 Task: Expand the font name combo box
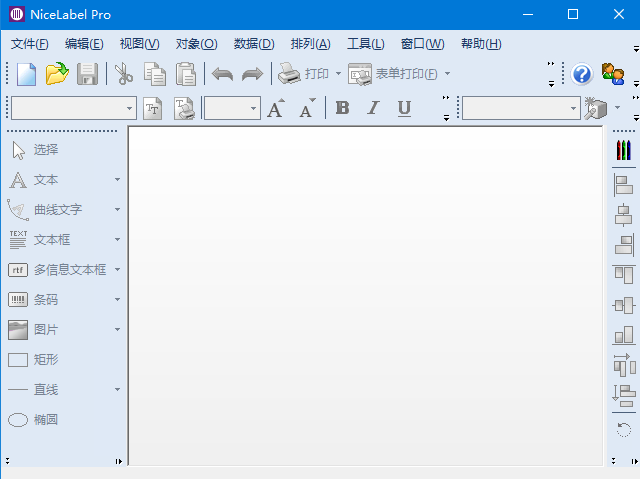(130, 108)
